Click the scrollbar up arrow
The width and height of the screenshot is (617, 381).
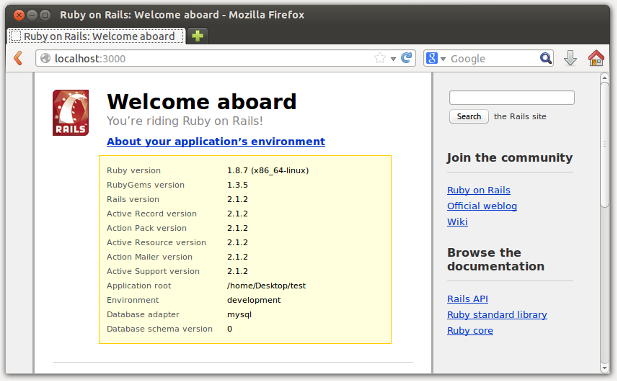pos(605,78)
